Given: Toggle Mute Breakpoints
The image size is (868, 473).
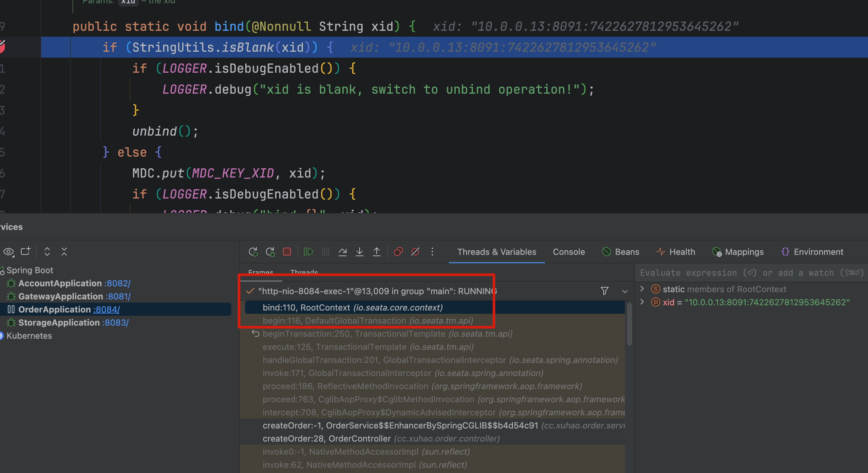Looking at the screenshot, I should tap(415, 252).
